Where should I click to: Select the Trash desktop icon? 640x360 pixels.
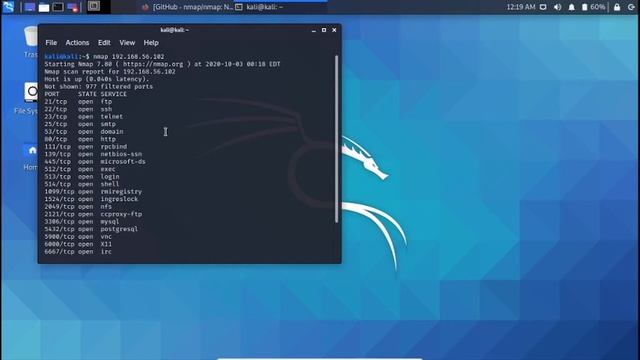(31, 42)
